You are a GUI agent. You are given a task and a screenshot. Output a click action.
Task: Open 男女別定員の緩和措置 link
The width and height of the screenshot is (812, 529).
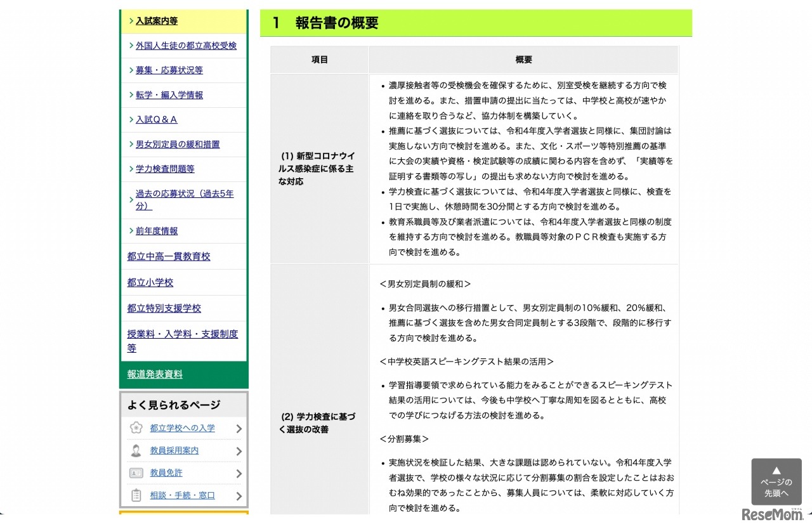[x=178, y=145]
